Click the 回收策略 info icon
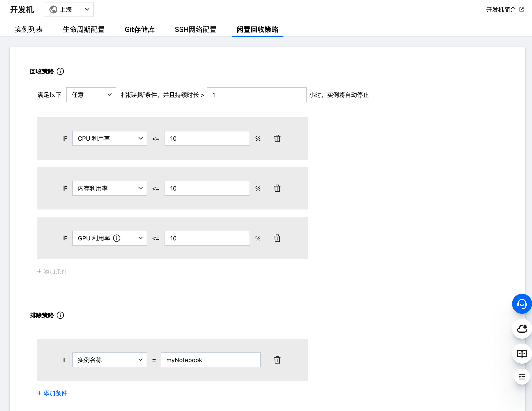This screenshot has height=411, width=532. click(60, 72)
